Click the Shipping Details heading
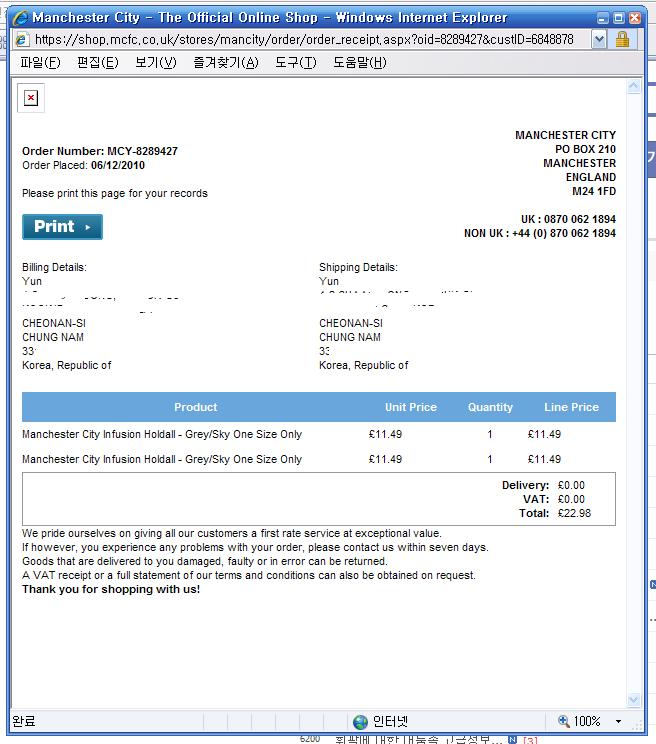Screen dimensions: 656x744 [x=359, y=268]
